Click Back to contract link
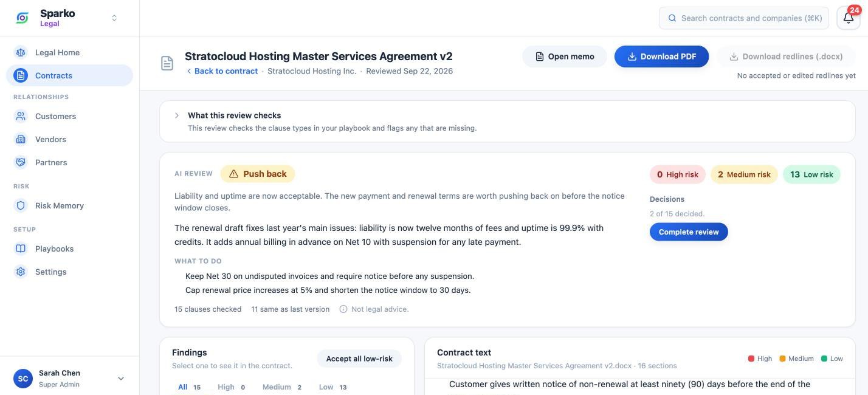The image size is (868, 395). tap(222, 71)
